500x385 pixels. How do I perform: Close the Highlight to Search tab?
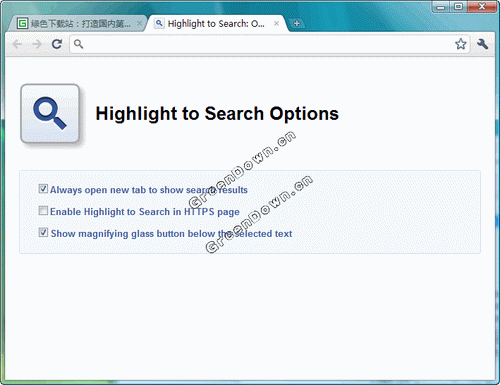(x=276, y=23)
